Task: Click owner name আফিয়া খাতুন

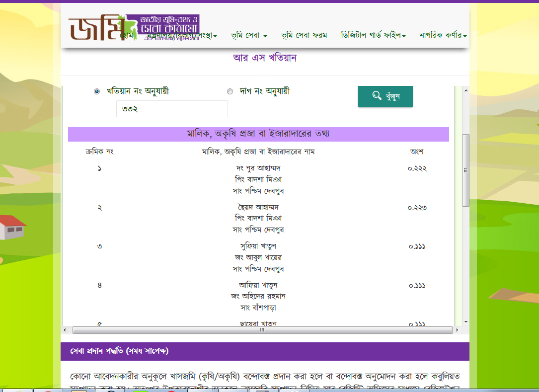Action: [x=258, y=285]
